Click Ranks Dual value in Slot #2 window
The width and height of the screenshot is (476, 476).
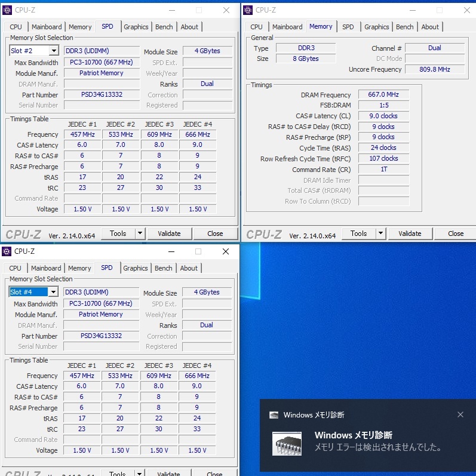[207, 84]
